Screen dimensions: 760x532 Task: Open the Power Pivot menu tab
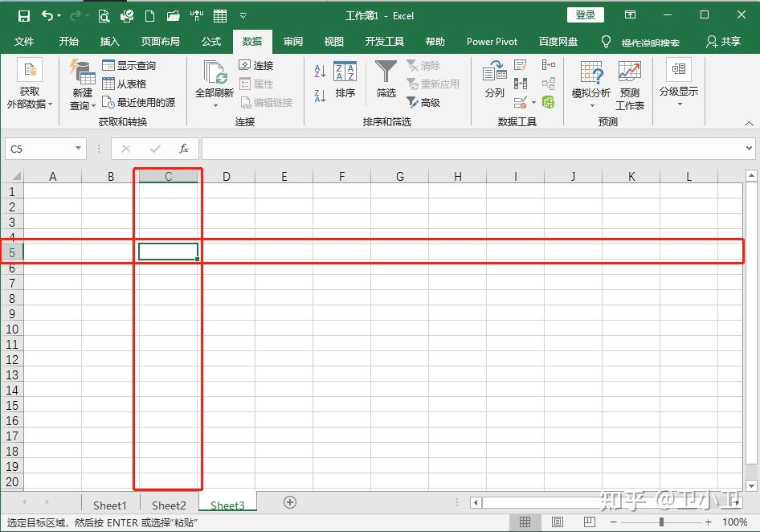(x=492, y=41)
